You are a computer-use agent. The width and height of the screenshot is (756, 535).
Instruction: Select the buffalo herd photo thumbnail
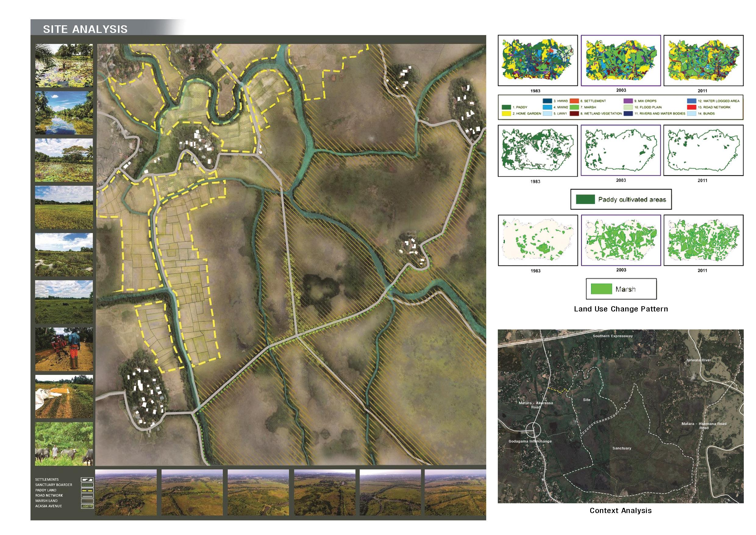(x=64, y=444)
